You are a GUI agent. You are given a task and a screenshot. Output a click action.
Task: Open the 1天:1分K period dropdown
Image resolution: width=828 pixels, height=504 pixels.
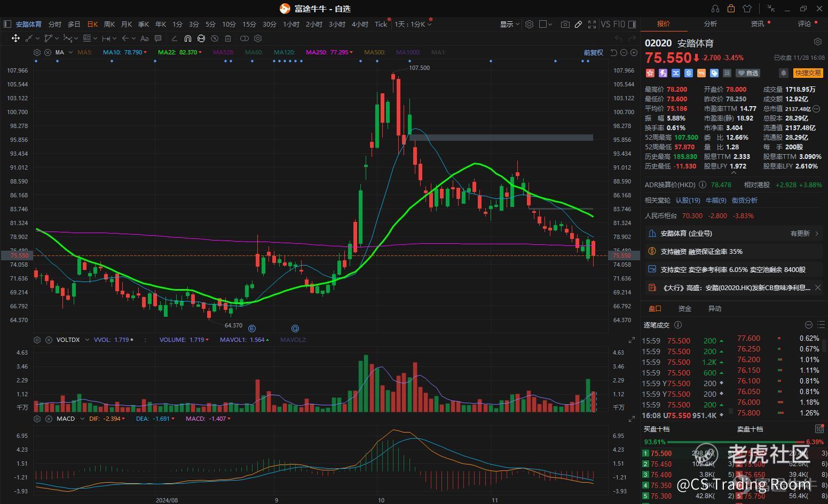coord(413,24)
